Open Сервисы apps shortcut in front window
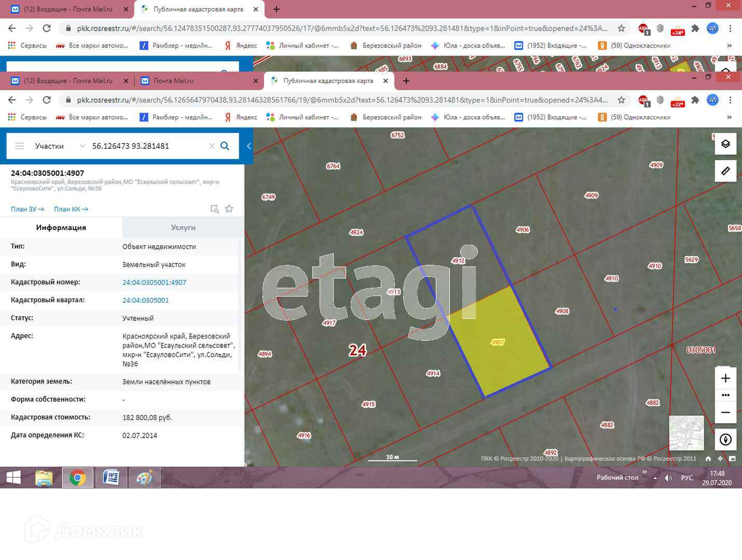 click(x=28, y=117)
